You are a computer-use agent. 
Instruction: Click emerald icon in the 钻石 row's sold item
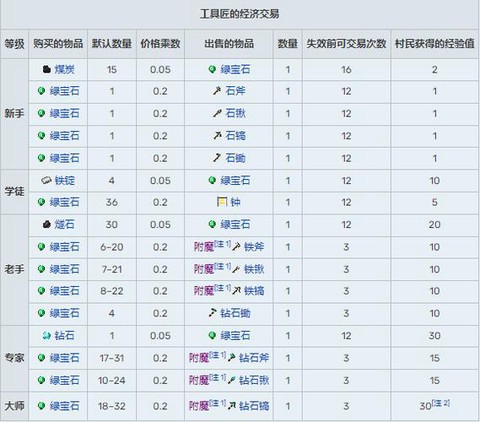coord(212,335)
